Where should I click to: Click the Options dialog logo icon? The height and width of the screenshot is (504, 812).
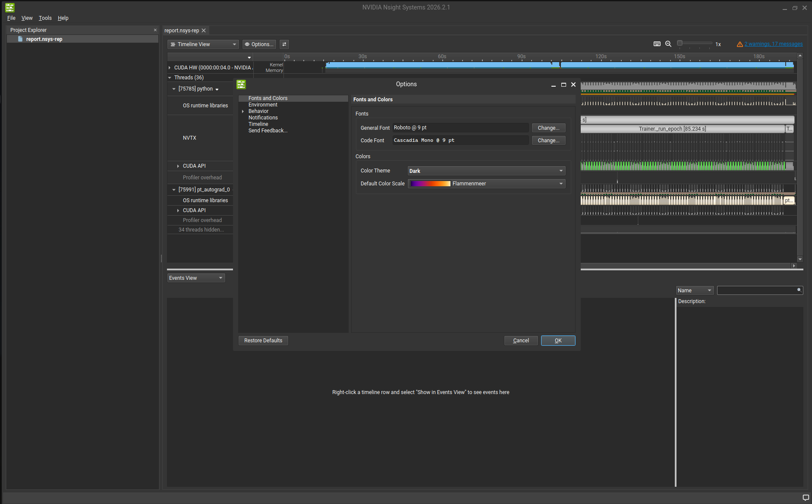241,85
